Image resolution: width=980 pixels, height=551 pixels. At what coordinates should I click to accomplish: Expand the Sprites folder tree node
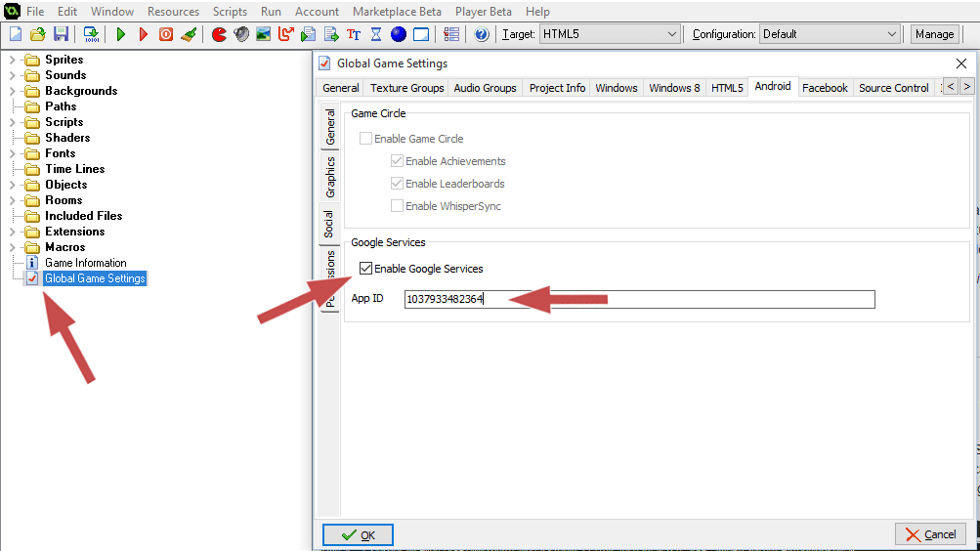[x=12, y=60]
